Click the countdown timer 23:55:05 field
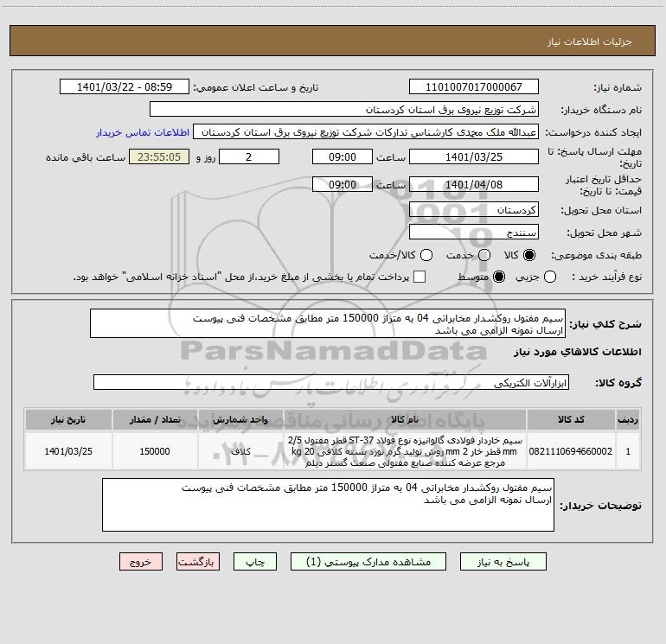This screenshot has width=666, height=644. coord(159,156)
